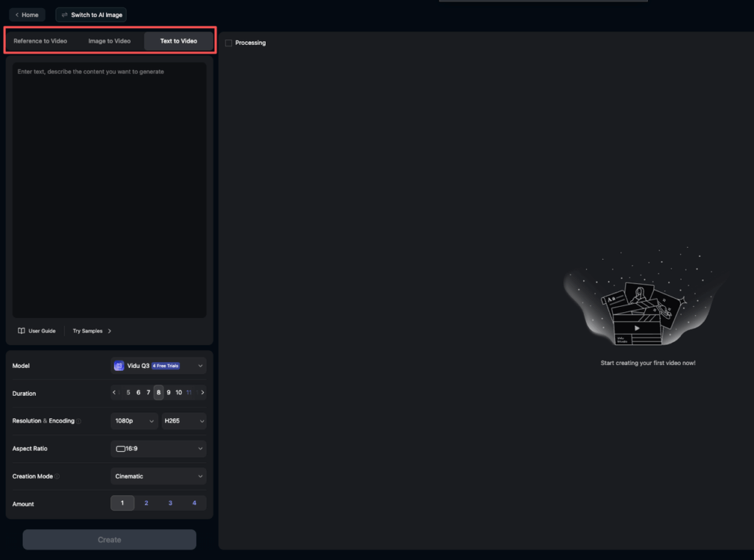Viewport: 754px width, 560px height.
Task: Open the Cinematic Creation Mode dropdown
Action: (x=158, y=476)
